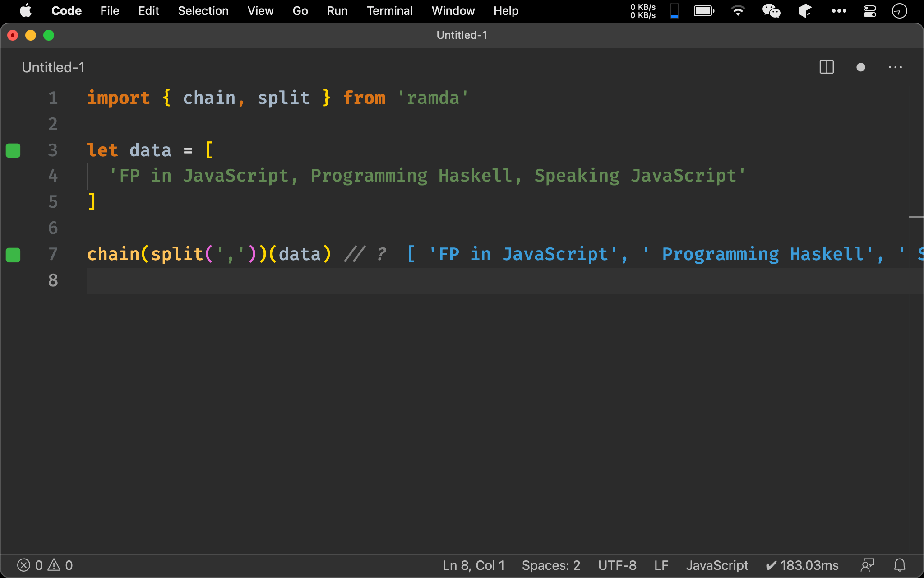Viewport: 924px width, 578px height.
Task: Open the Wi-Fi status menu
Action: (738, 10)
